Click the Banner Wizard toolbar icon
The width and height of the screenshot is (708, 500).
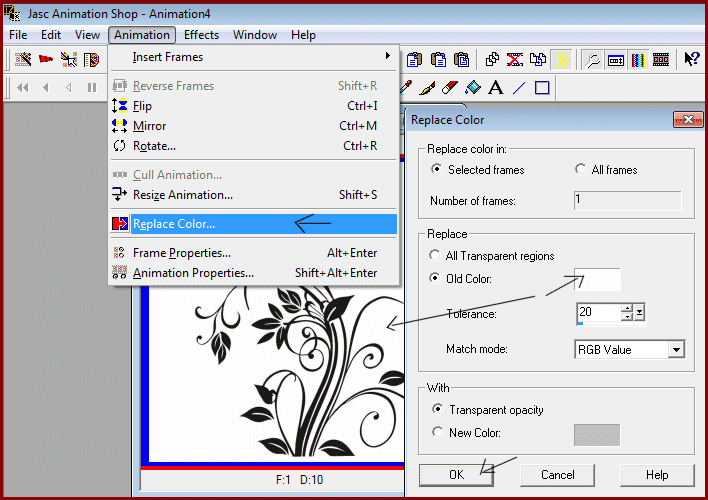pos(46,59)
